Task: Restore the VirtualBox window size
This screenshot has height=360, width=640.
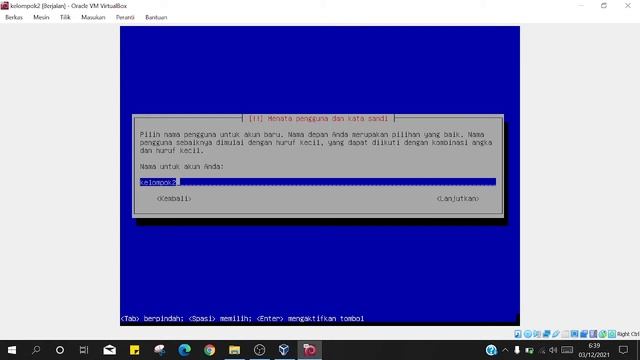Action: 604,6
